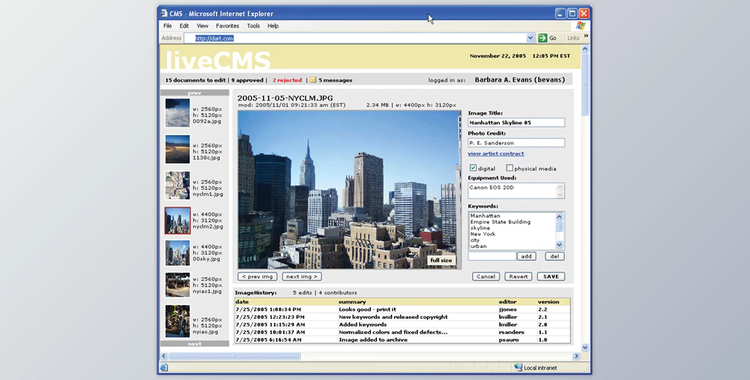This screenshot has width=750, height=380.
Task: Expand the address bar dropdown arrow
Action: pos(530,38)
